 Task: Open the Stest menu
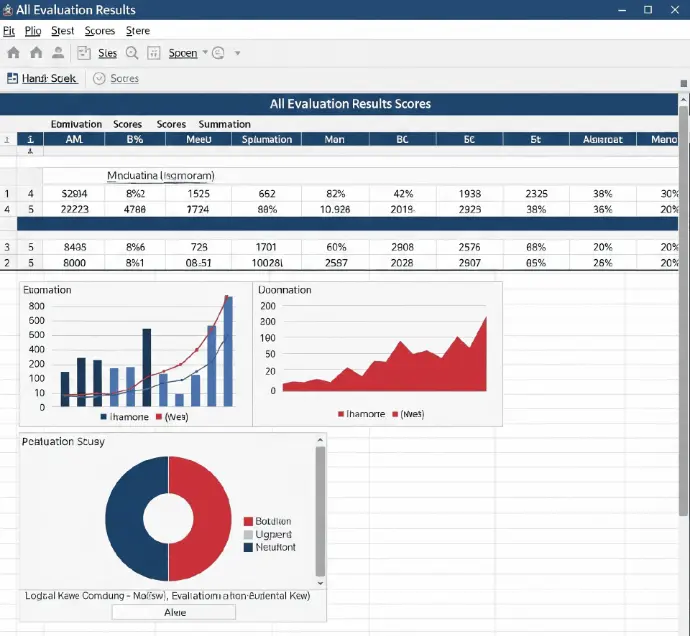(62, 31)
